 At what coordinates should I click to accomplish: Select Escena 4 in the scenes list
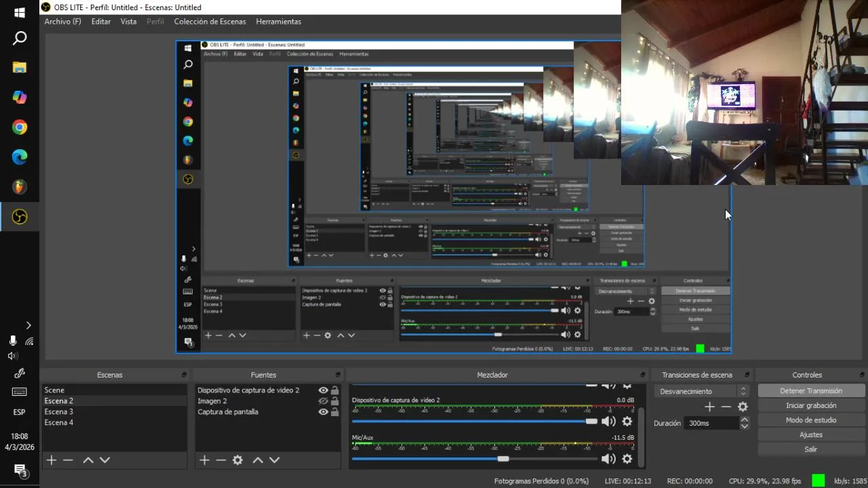coord(114,423)
